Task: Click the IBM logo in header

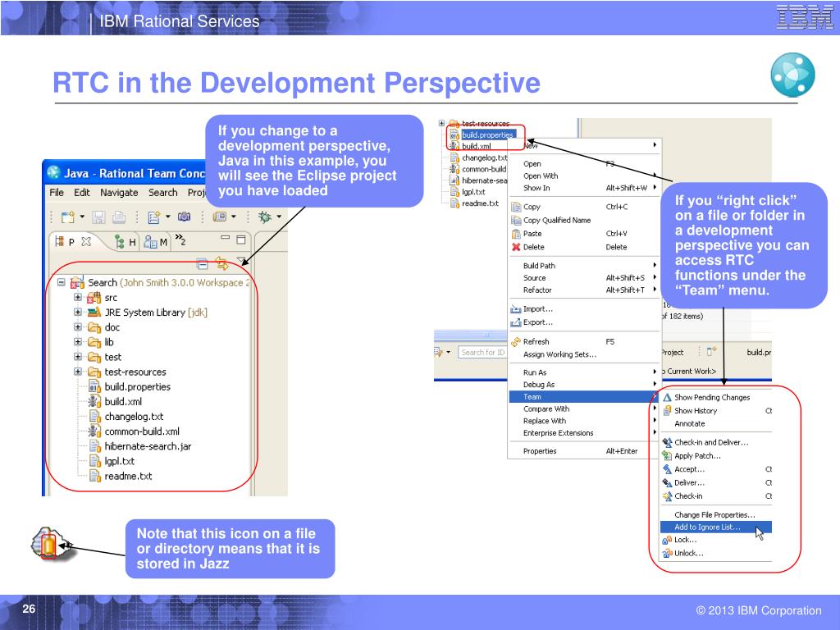Action: coord(805,17)
